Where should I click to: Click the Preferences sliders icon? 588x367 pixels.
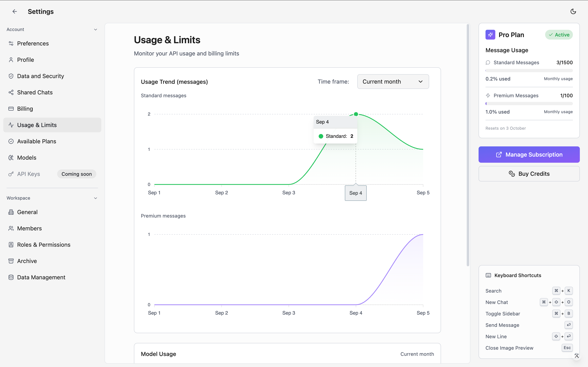(11, 43)
